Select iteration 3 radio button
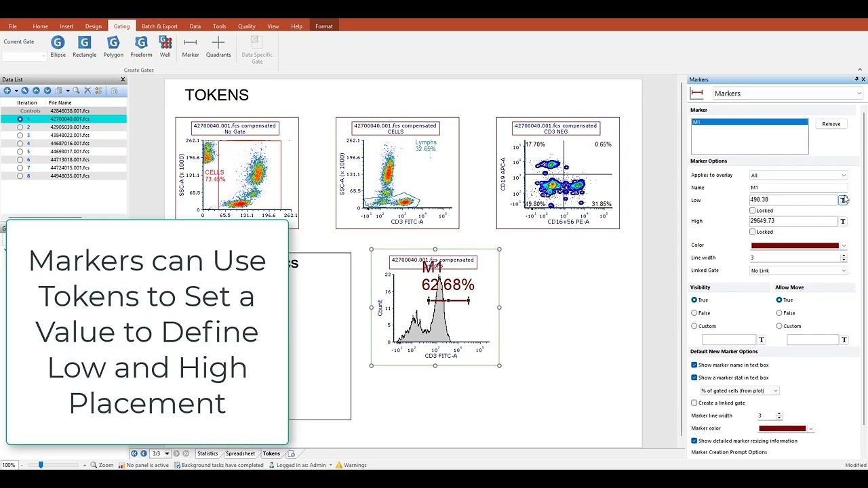 point(20,136)
